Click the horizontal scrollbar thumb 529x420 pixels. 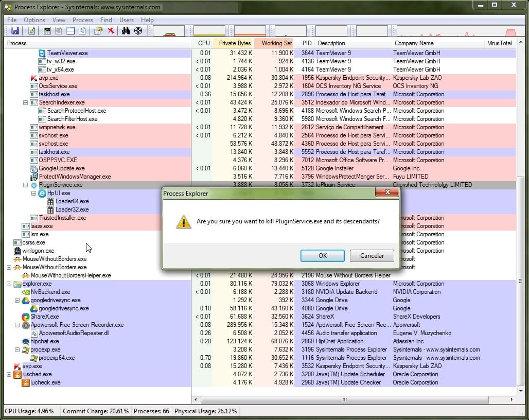(344, 400)
